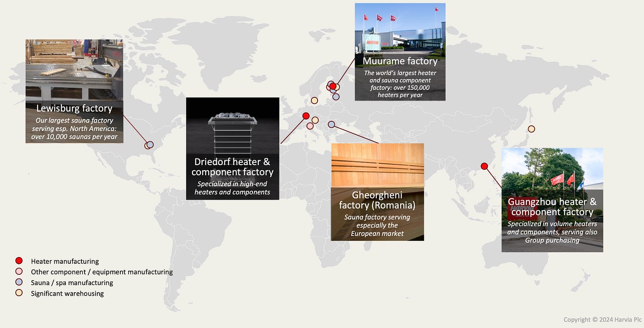The height and width of the screenshot is (328, 644).
Task: Click the 'Guangzhou heater & component factory' title
Action: pos(552,207)
